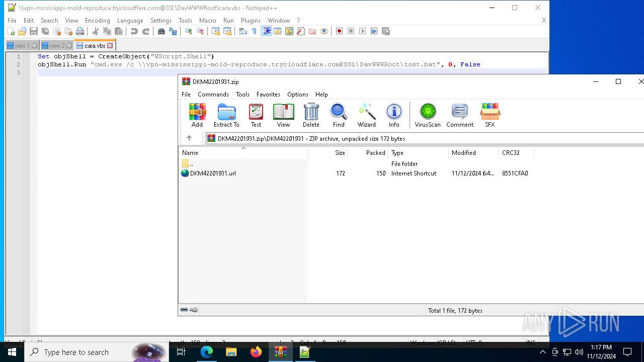This screenshot has height=362, width=644.
Task: Click the volume icon in system tray
Action: pos(579,352)
